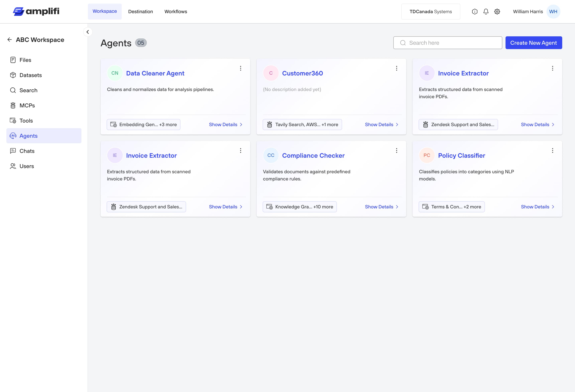
Task: Open Customer360 three-dot menu
Action: [x=397, y=68]
